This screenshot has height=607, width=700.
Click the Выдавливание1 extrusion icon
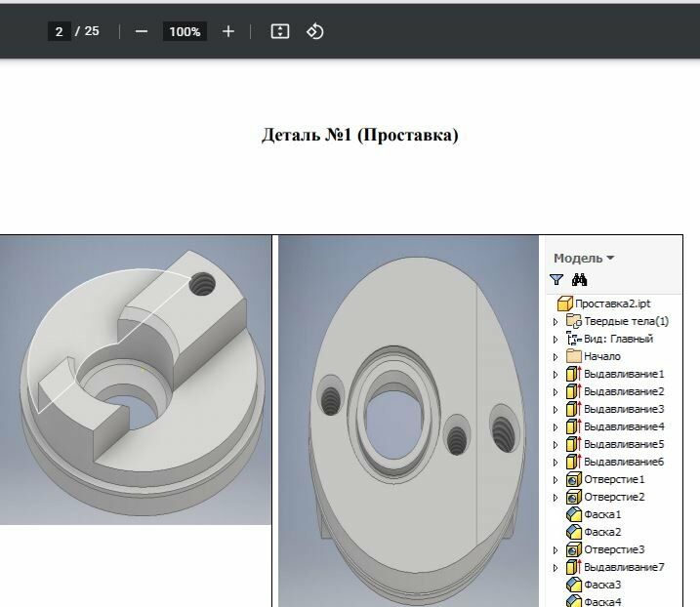tap(574, 374)
